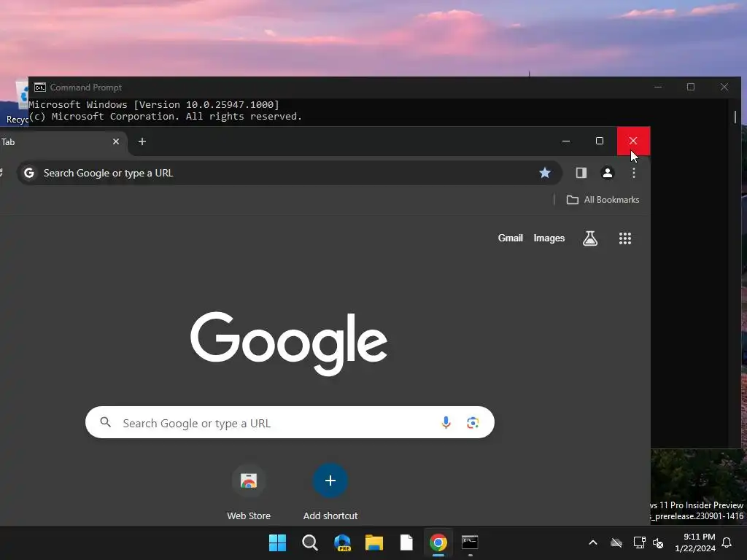Open the Google apps grid launcher
The height and width of the screenshot is (560, 747).
[625, 238]
